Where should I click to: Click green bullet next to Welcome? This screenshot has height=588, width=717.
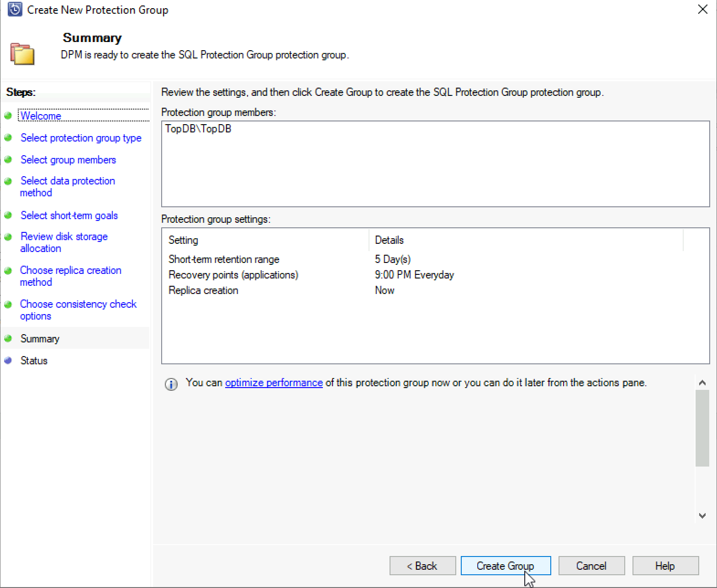pyautogui.click(x=8, y=115)
